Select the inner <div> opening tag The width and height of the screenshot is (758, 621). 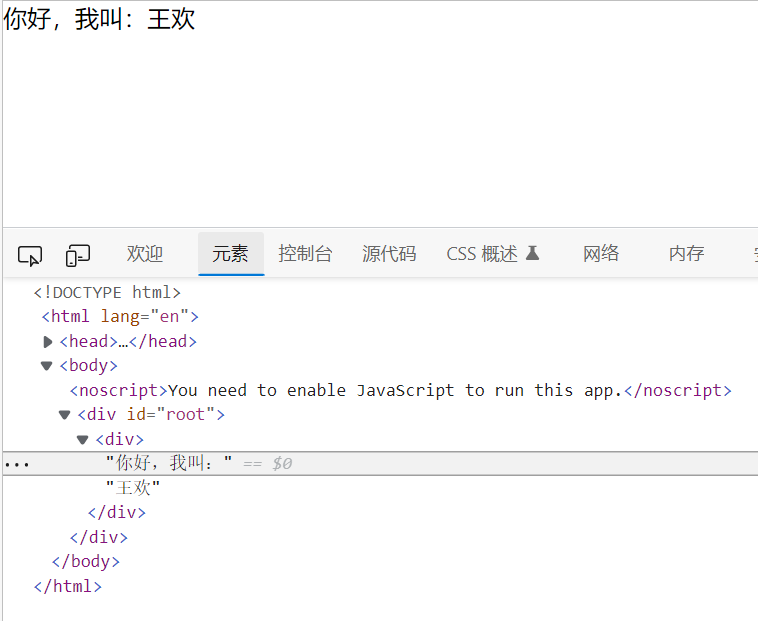(119, 439)
